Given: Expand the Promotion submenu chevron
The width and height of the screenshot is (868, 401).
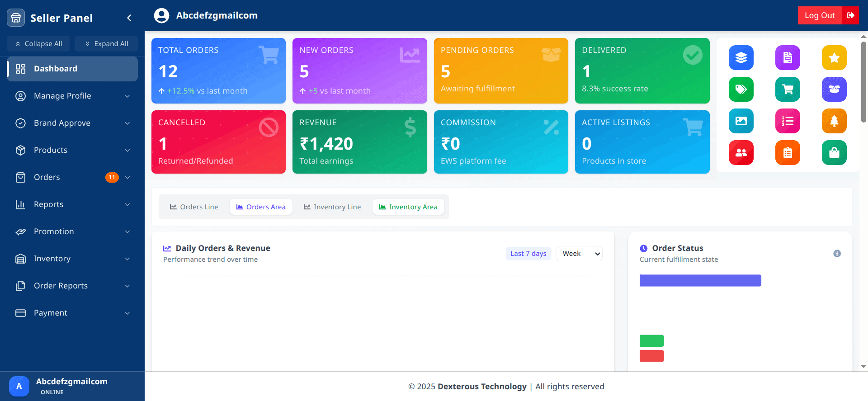Looking at the screenshot, I should point(127,231).
